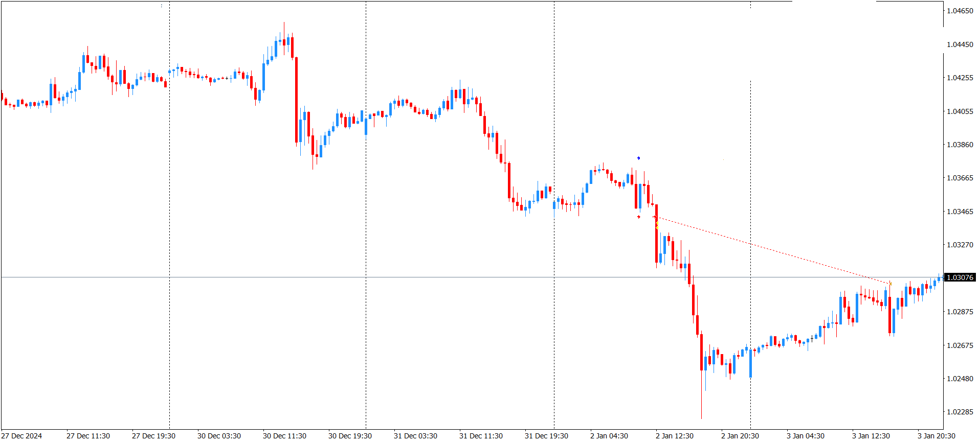Viewport: 980px width, 443px height.
Task: Click the 1.04055 price axis label
Action: 960,111
